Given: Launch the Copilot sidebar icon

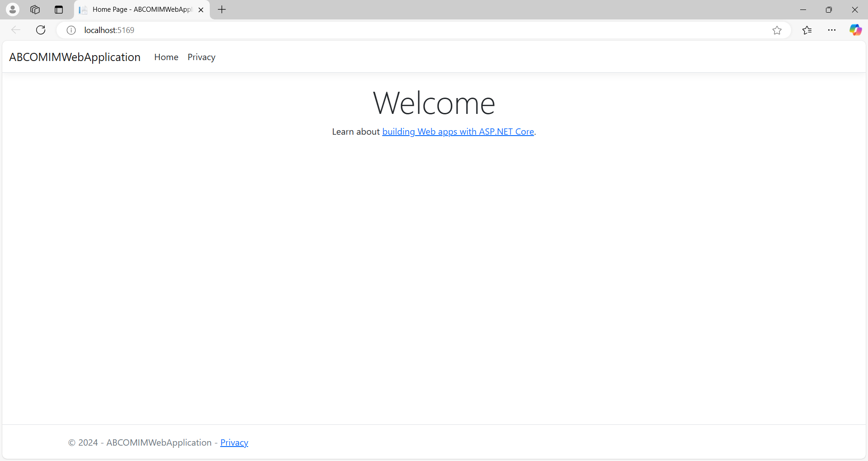Looking at the screenshot, I should (855, 30).
